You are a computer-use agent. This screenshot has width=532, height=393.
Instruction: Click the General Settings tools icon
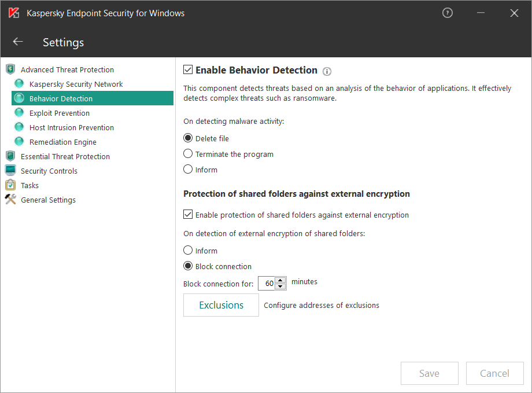click(10, 199)
